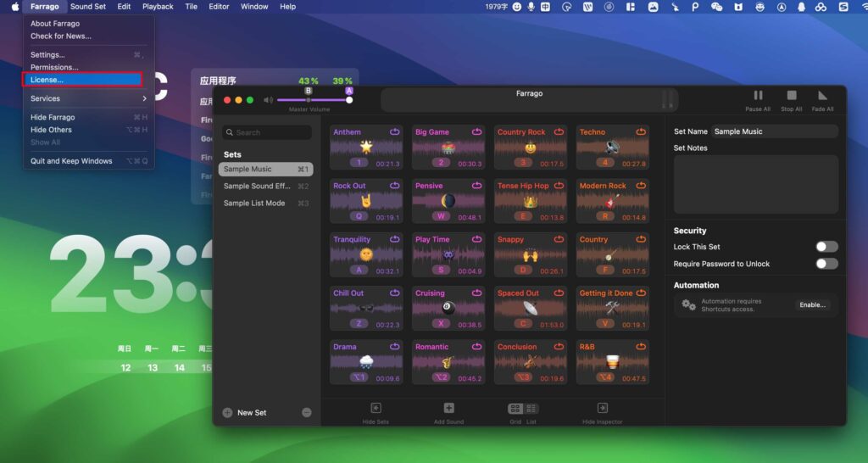
Task: Select the Sample Music set
Action: (265, 169)
